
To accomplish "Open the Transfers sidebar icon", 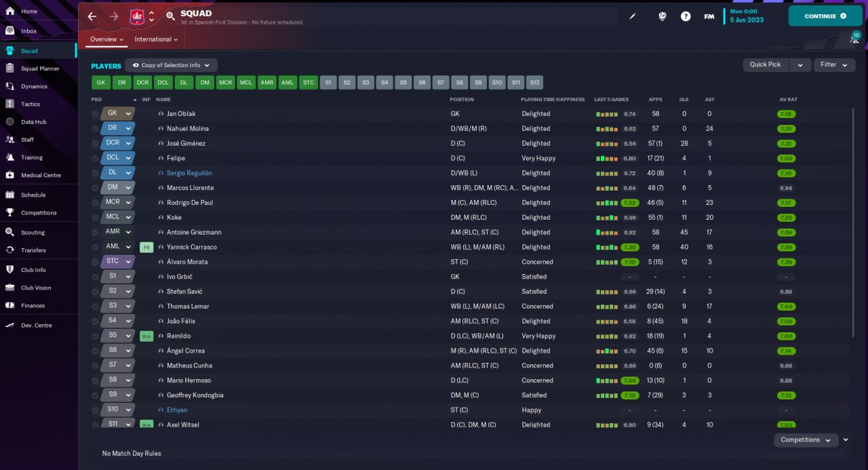I will click(10, 250).
